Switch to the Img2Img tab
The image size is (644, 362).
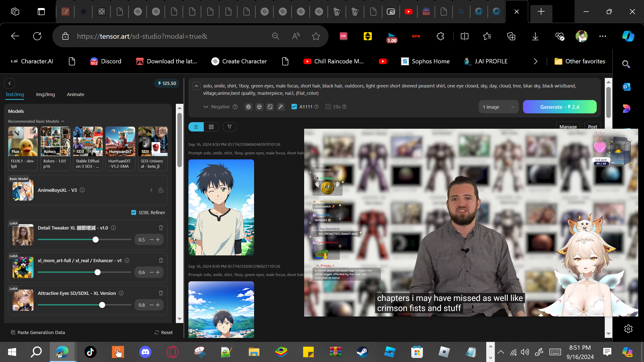46,95
